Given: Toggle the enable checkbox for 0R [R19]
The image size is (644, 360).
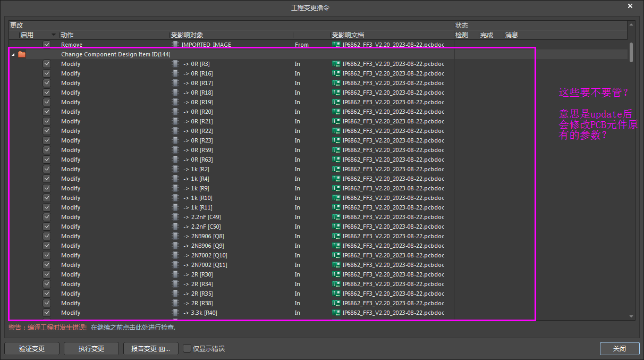Looking at the screenshot, I should (47, 102).
